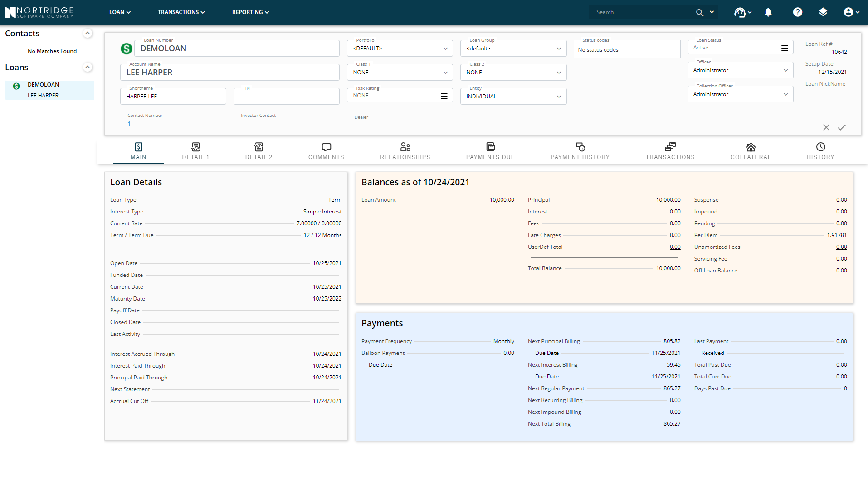
Task: Click the Nortridge Software logo
Action: click(39, 12)
